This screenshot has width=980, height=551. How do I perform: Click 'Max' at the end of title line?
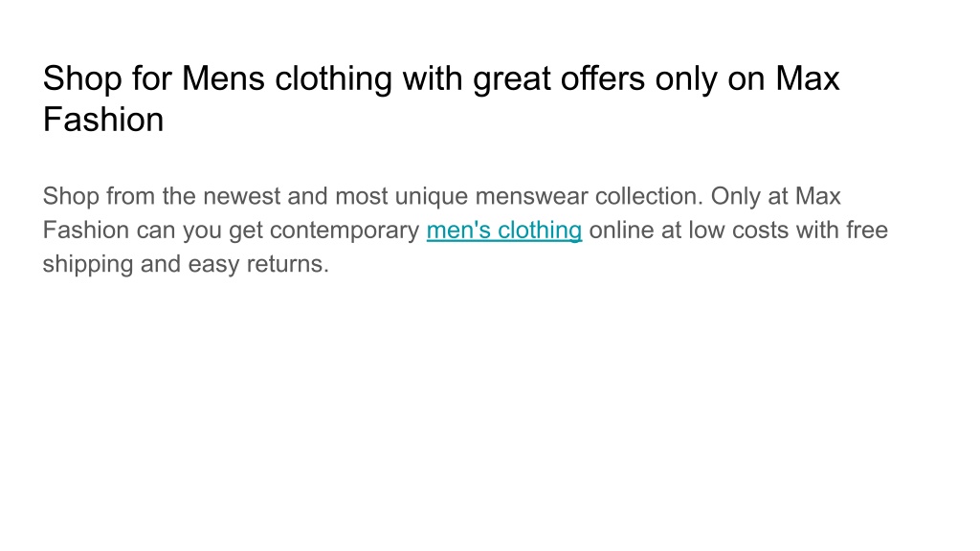tap(808, 79)
